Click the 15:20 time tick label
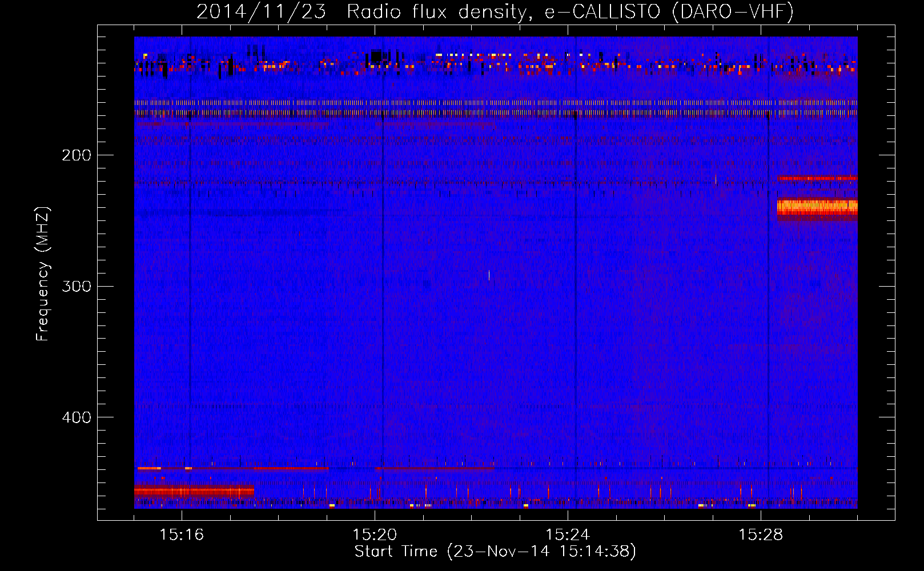 [375, 535]
